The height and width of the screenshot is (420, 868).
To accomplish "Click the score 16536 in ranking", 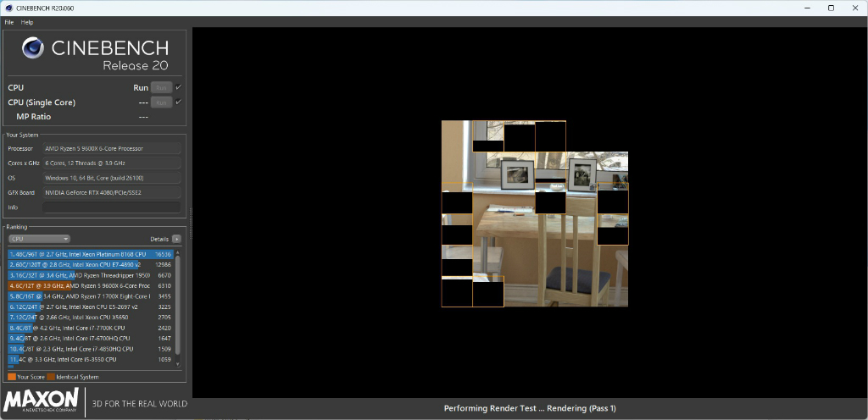I will (164, 254).
